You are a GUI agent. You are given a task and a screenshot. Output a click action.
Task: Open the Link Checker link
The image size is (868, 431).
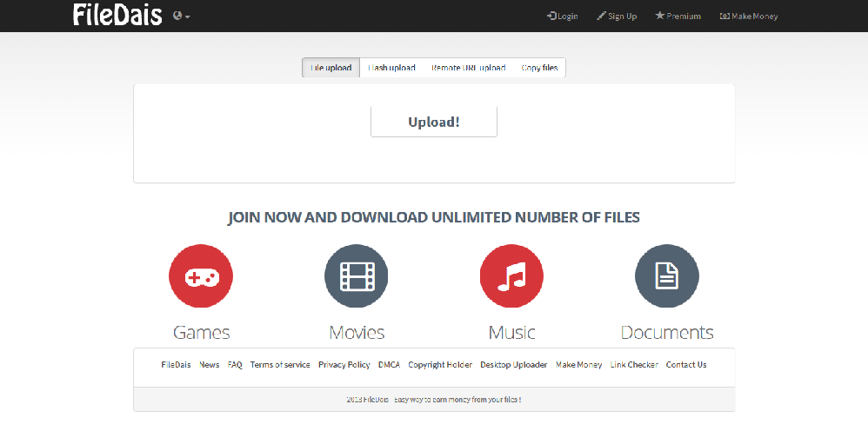(634, 365)
